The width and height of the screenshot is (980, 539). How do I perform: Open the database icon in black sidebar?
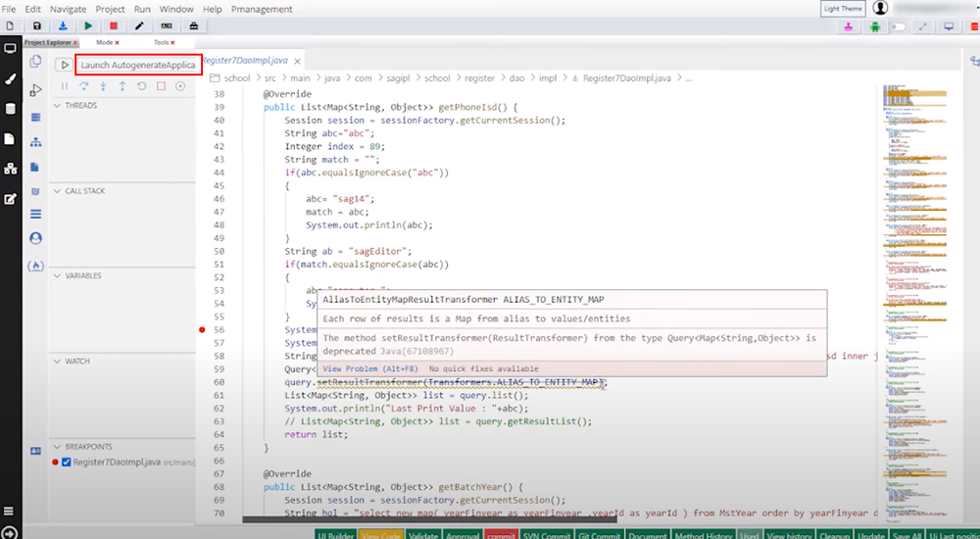10,109
